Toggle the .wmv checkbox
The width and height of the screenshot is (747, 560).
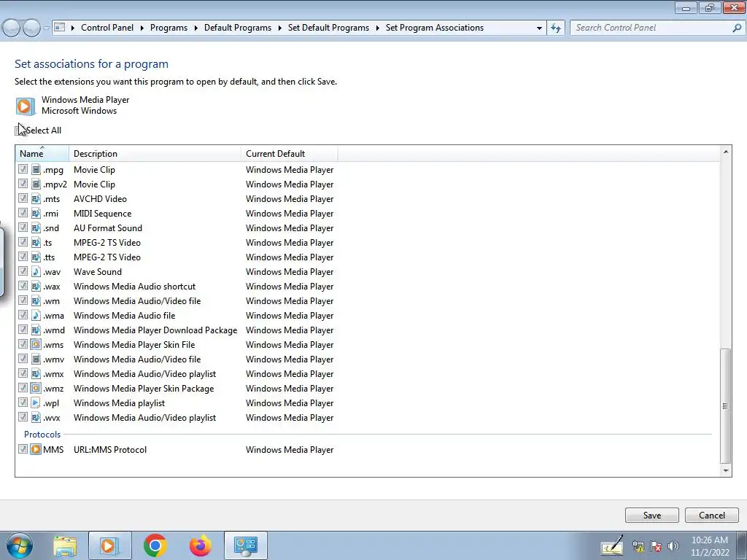coord(23,359)
